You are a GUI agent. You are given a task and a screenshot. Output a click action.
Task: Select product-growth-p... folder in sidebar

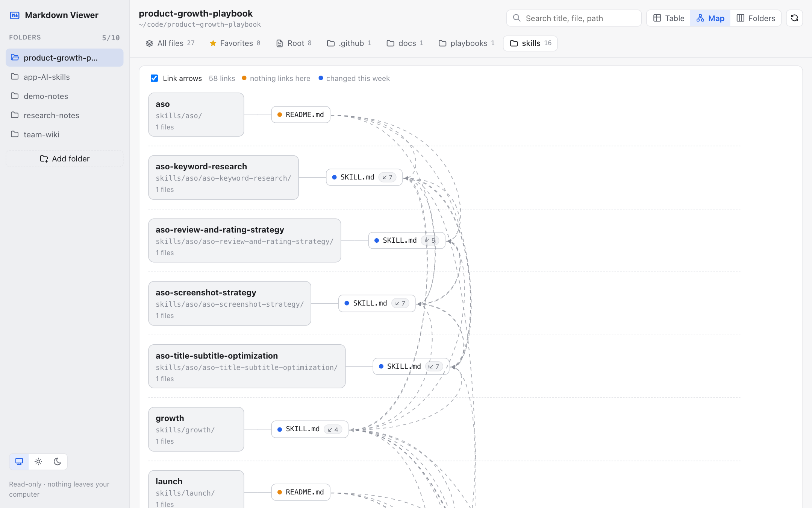pos(65,58)
